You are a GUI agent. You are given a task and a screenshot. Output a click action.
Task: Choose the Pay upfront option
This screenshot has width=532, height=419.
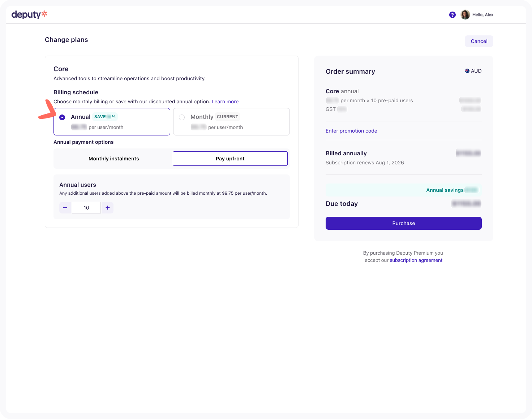pos(230,159)
